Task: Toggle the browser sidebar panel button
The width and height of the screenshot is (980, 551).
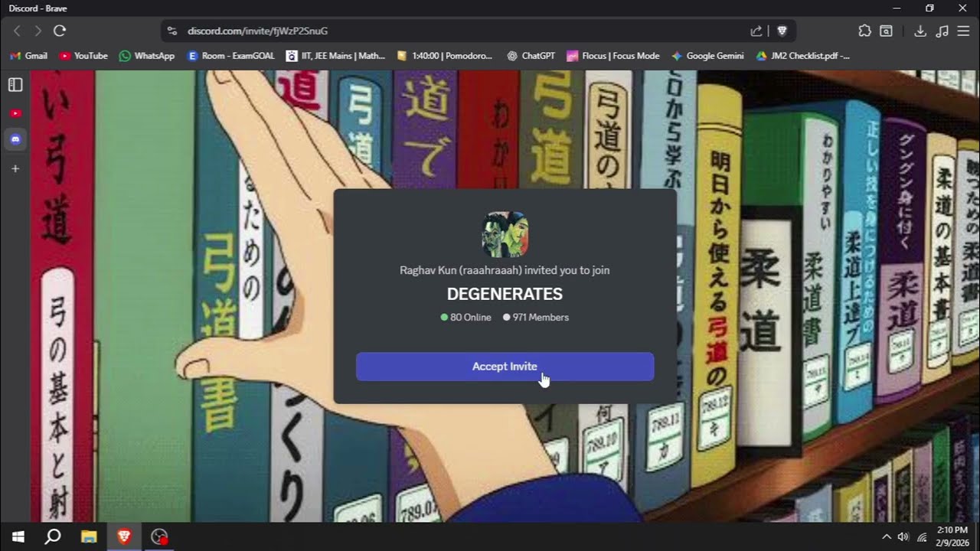Action: [886, 31]
